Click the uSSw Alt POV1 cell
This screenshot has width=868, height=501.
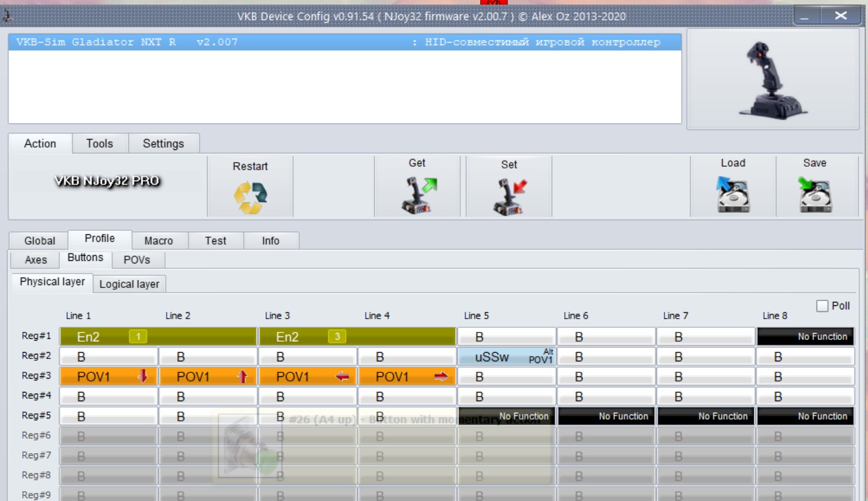(x=506, y=357)
